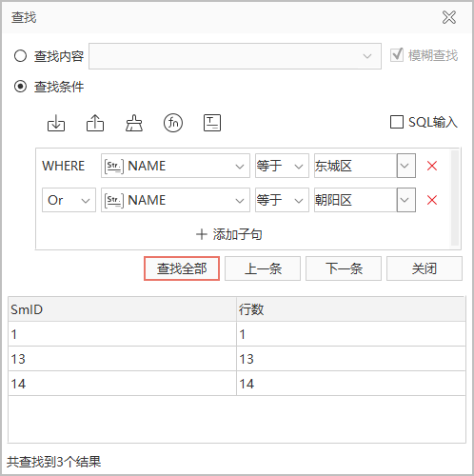Screen dimensions: 474x476
Task: Enable the SQL输入 checkbox
Action: click(397, 122)
